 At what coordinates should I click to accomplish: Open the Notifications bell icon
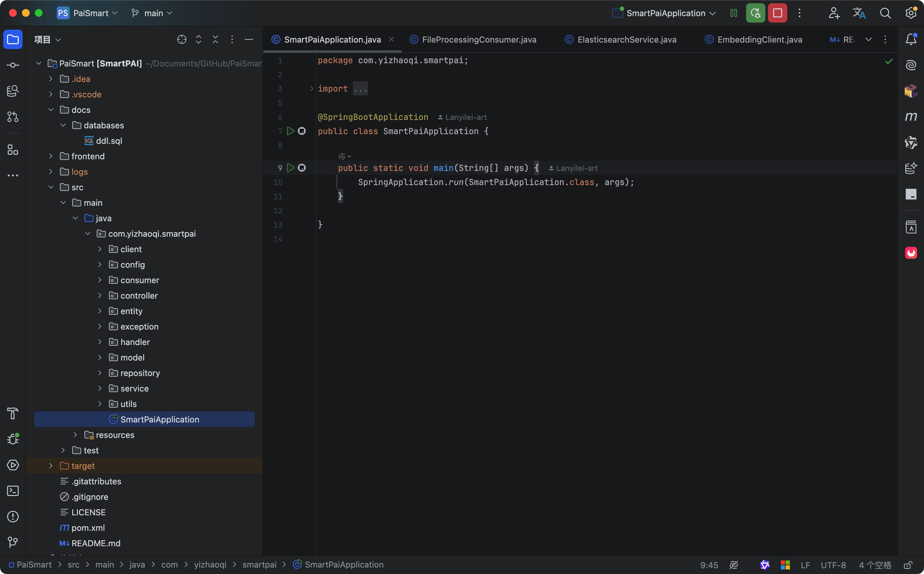[x=911, y=39]
